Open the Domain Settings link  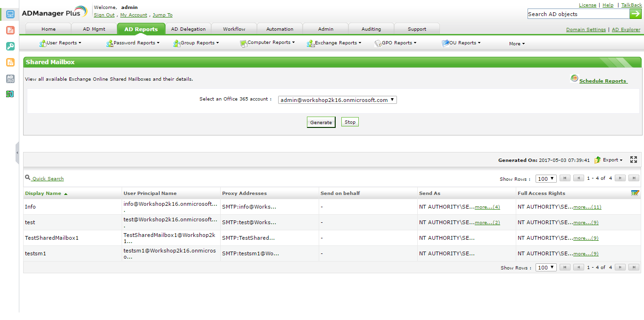click(x=586, y=30)
